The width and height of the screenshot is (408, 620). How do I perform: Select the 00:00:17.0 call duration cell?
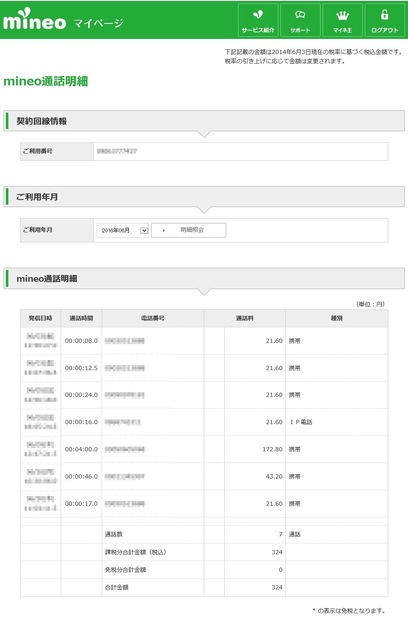[x=81, y=504]
